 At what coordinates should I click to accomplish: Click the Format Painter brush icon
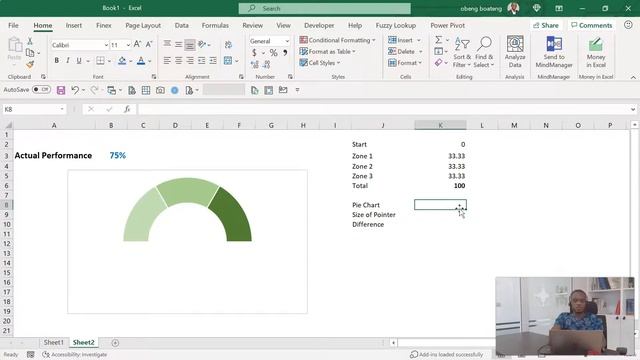point(30,64)
